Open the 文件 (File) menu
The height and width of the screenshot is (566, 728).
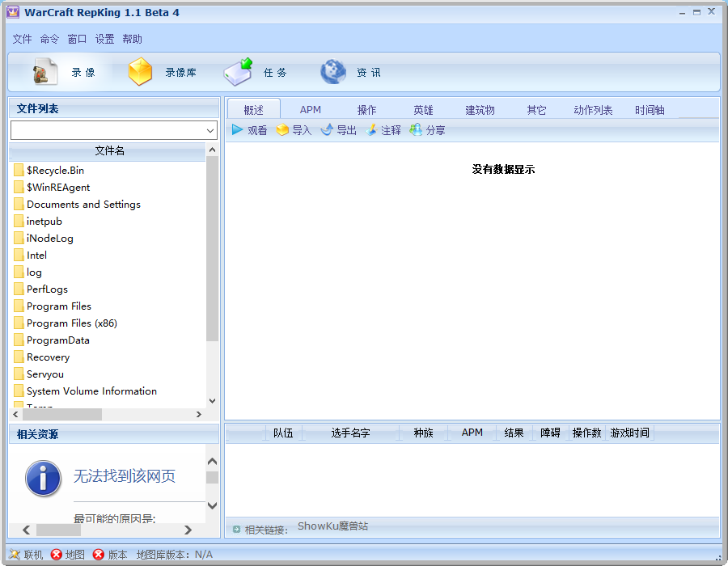pyautogui.click(x=22, y=39)
